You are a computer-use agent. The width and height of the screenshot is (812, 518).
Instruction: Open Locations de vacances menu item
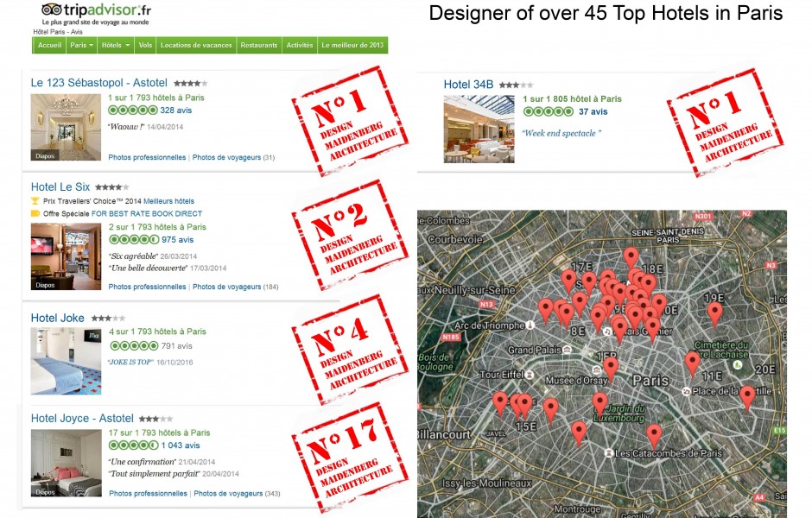click(x=196, y=46)
